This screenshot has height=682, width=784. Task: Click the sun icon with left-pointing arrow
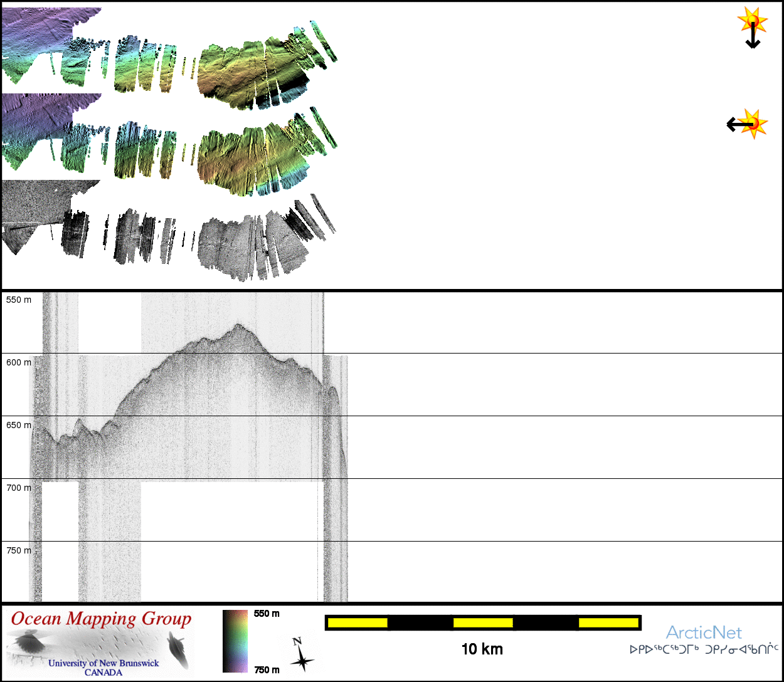coord(746,123)
